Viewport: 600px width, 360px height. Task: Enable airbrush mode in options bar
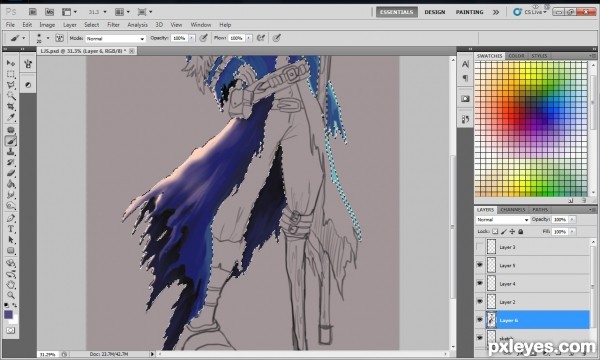(261, 38)
